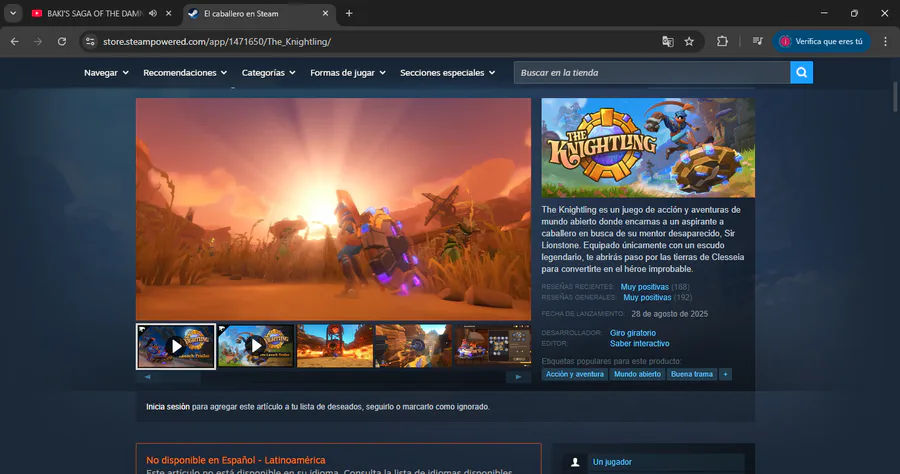Screen dimensions: 900x474
Task: Mute the YouTube tab audio icon
Action: click(153, 13)
